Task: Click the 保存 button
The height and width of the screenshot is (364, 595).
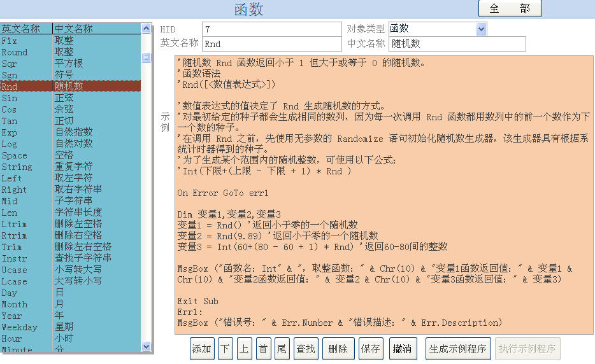Action: 371,349
